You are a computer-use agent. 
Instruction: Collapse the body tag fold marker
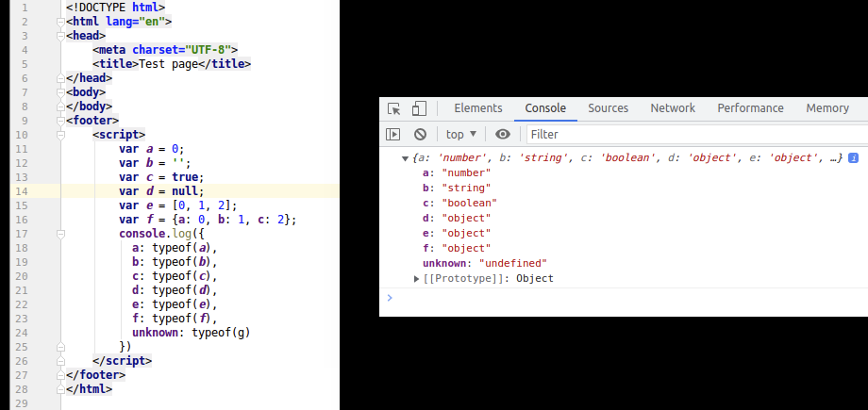(x=61, y=92)
